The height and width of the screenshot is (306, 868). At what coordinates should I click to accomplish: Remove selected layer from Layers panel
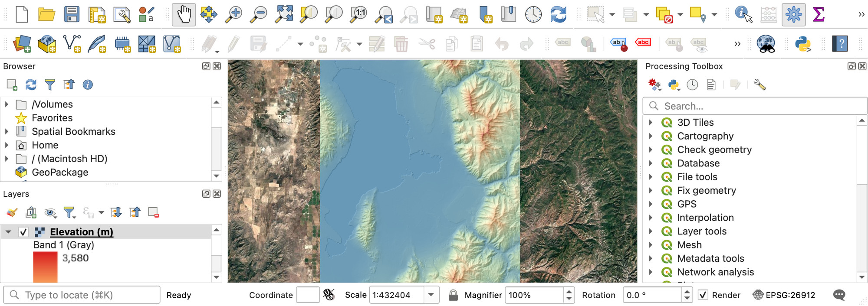coord(153,212)
